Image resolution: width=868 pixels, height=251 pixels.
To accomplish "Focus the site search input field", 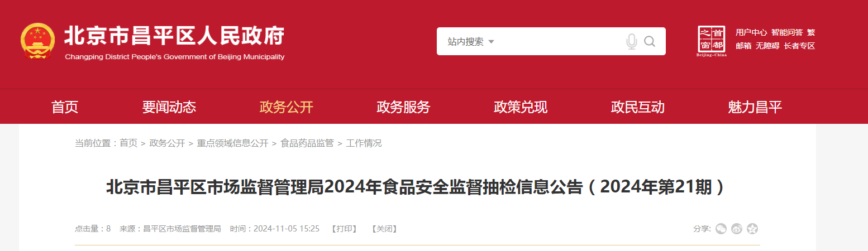I will click(559, 41).
